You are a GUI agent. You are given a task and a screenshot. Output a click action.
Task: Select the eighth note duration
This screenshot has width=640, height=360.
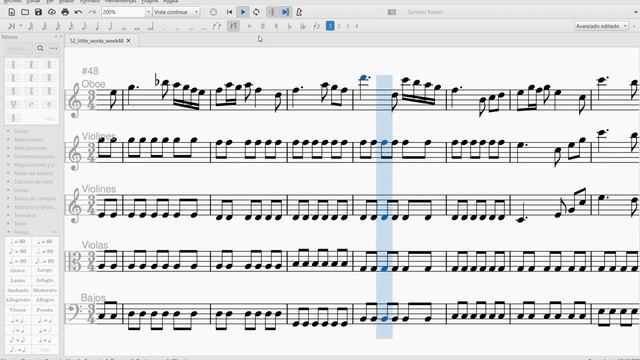(84, 26)
